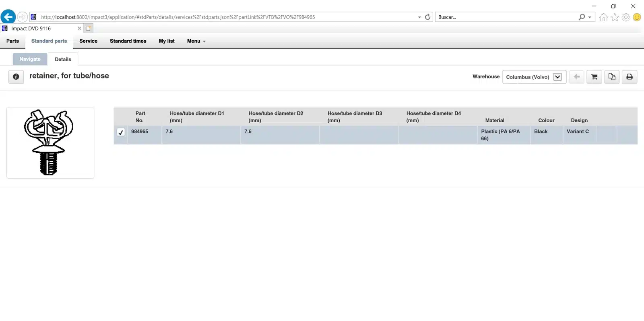This screenshot has height=321, width=644.
Task: Refresh the page with reload icon
Action: 427,17
